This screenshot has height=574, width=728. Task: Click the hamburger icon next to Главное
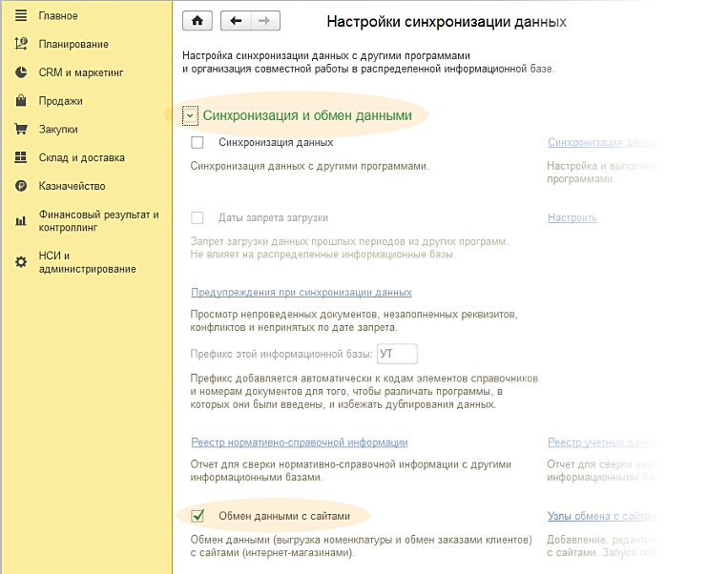pos(21,16)
